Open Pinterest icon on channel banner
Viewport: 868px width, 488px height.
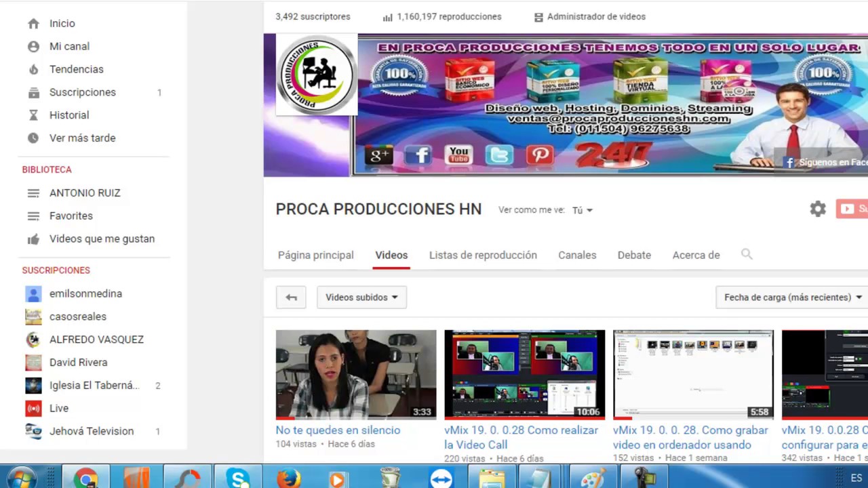[x=540, y=155]
